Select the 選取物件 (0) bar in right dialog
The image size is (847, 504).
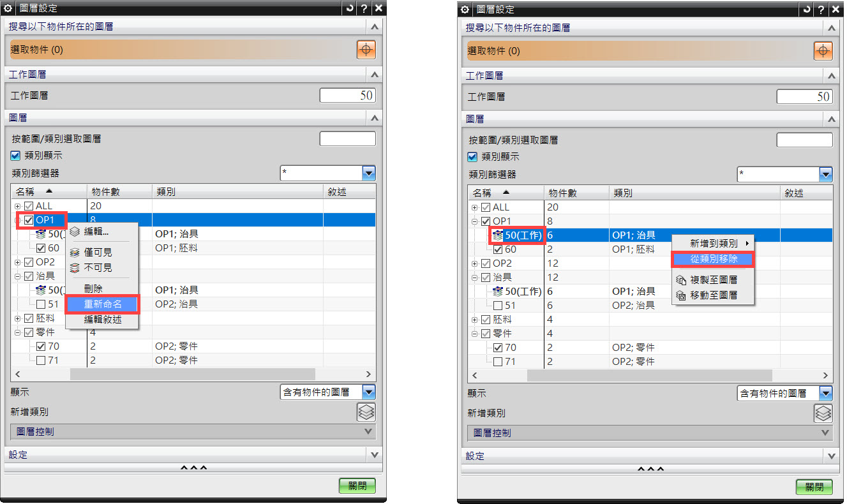638,50
